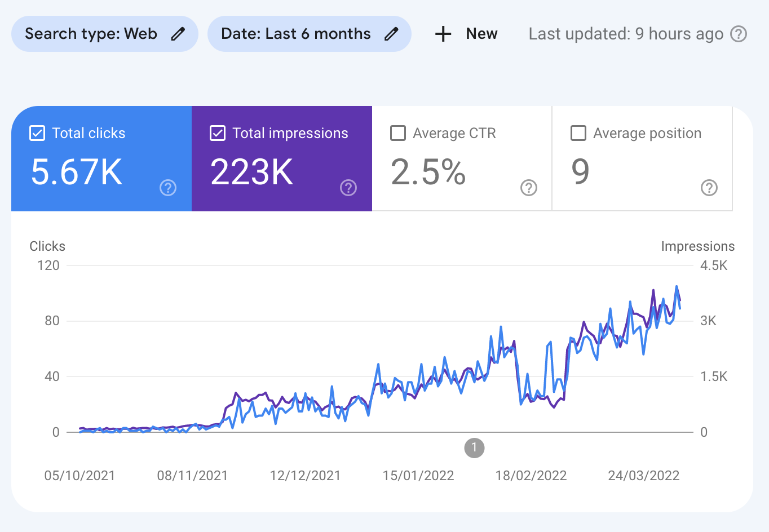769x532 pixels.
Task: Click the 24/03/2022 date axis label
Action: [x=644, y=476]
